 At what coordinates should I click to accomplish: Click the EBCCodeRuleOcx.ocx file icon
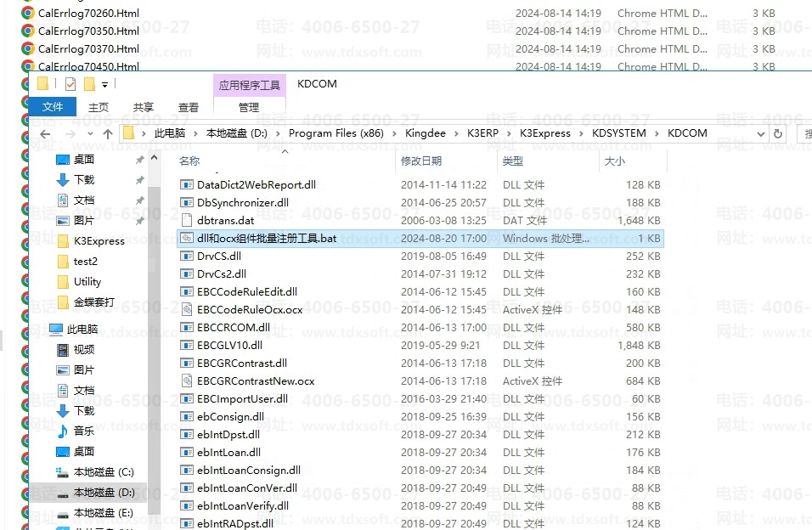point(188,310)
